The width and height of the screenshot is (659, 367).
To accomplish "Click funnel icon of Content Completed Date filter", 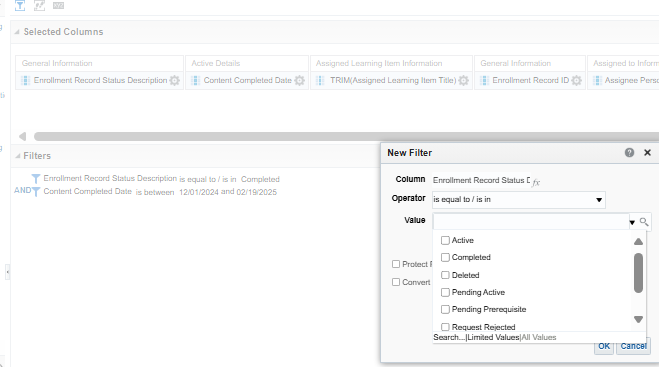I will 36,192.
